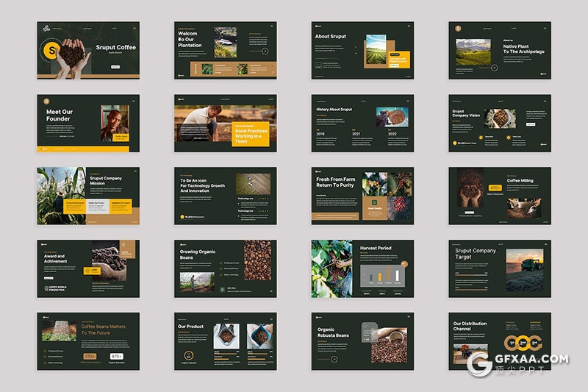Click the circular S logo on Meet Our Founder slide
The image size is (588, 392).
point(47,101)
